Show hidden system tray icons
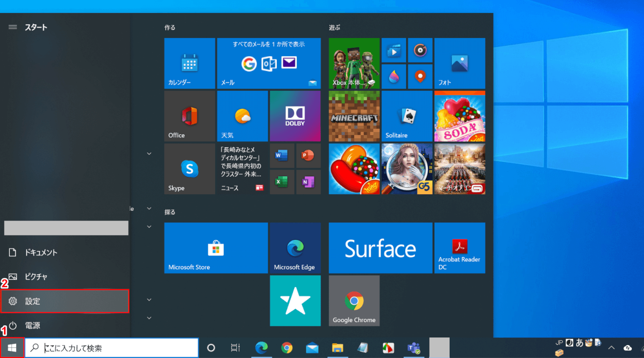Viewport: 644px width, 358px height. pyautogui.click(x=611, y=348)
